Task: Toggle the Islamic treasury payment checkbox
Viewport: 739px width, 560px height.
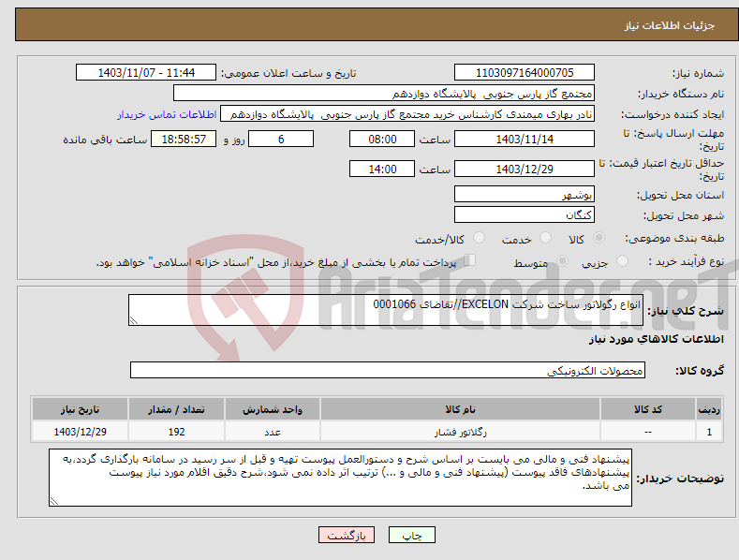Action: point(469,260)
